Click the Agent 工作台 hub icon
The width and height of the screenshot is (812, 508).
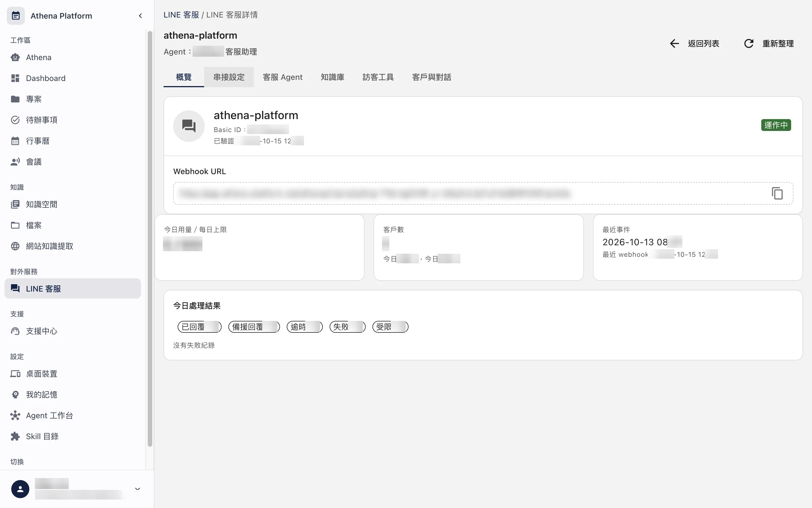pyautogui.click(x=15, y=416)
